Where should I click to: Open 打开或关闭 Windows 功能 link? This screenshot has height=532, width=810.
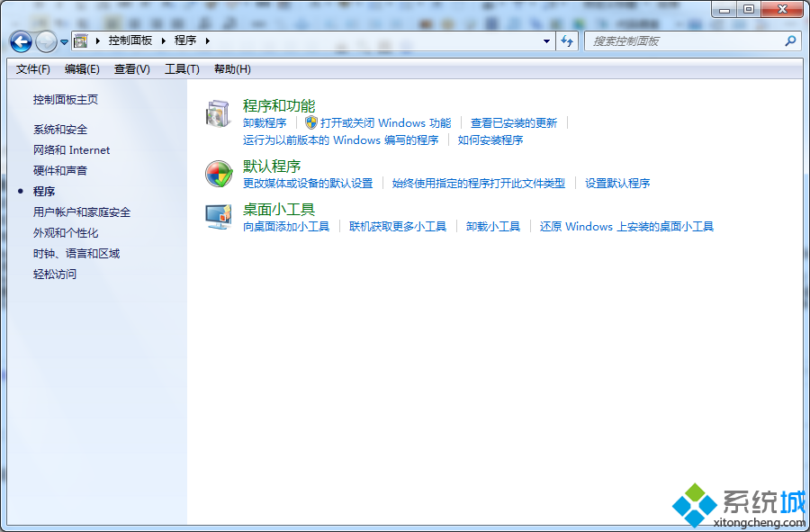[385, 123]
